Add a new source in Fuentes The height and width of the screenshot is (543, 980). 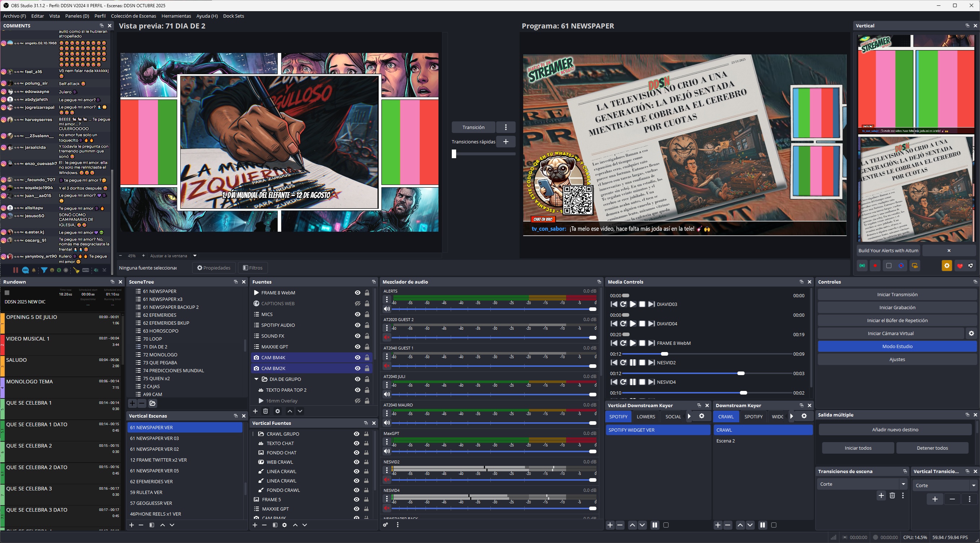click(255, 411)
